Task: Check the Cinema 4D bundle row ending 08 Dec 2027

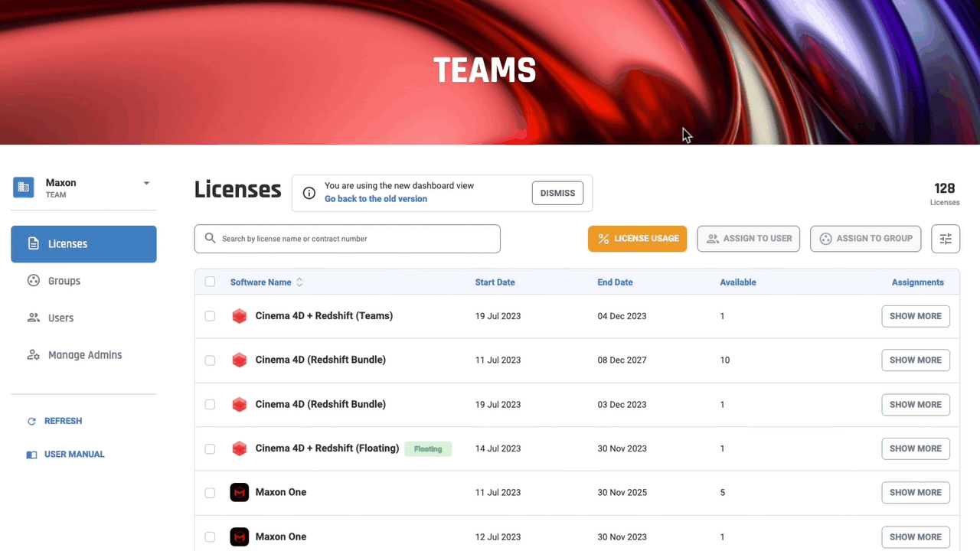Action: pos(210,360)
